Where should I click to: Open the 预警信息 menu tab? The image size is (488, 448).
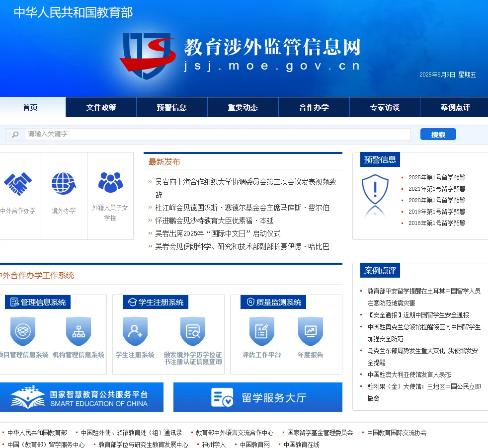172,107
